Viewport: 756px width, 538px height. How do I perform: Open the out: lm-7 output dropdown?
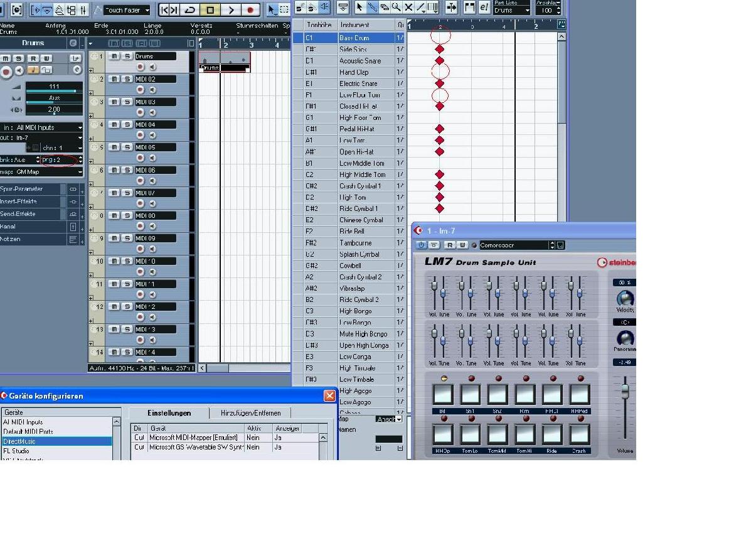(41, 137)
